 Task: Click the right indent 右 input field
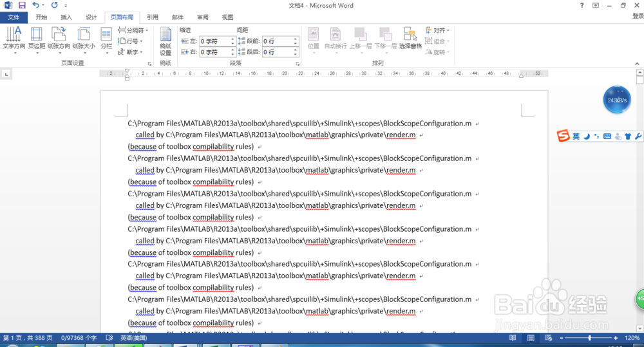point(214,52)
